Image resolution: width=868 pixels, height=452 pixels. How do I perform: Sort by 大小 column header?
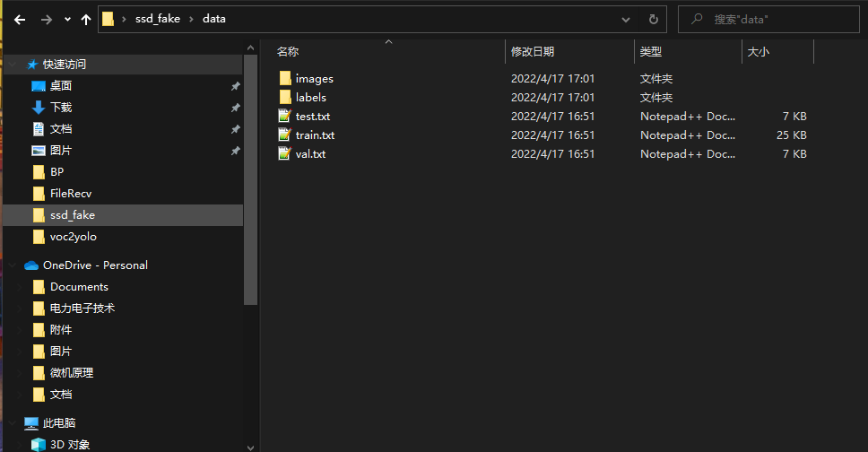[x=759, y=51]
